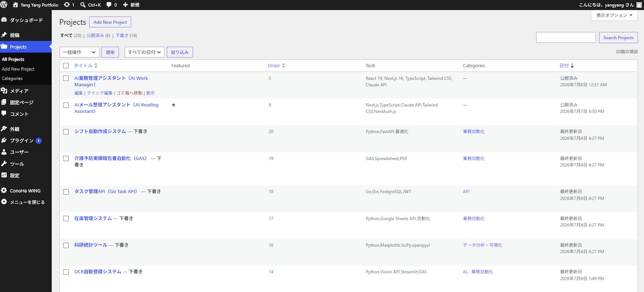Click the 絞り込み filter button

179,52
